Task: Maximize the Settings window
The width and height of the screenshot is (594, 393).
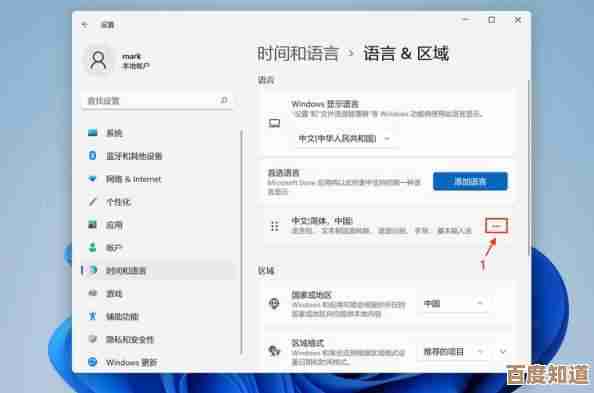Action: [491, 20]
